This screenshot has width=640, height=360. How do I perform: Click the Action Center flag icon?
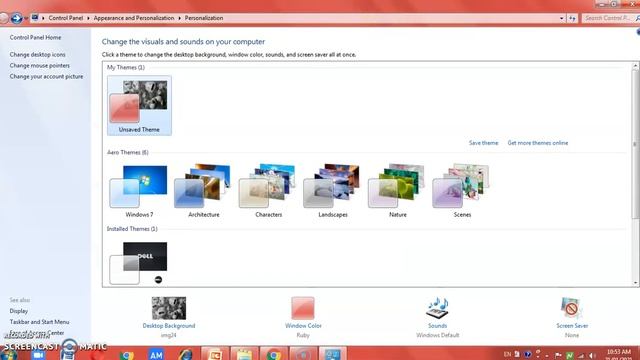point(558,356)
